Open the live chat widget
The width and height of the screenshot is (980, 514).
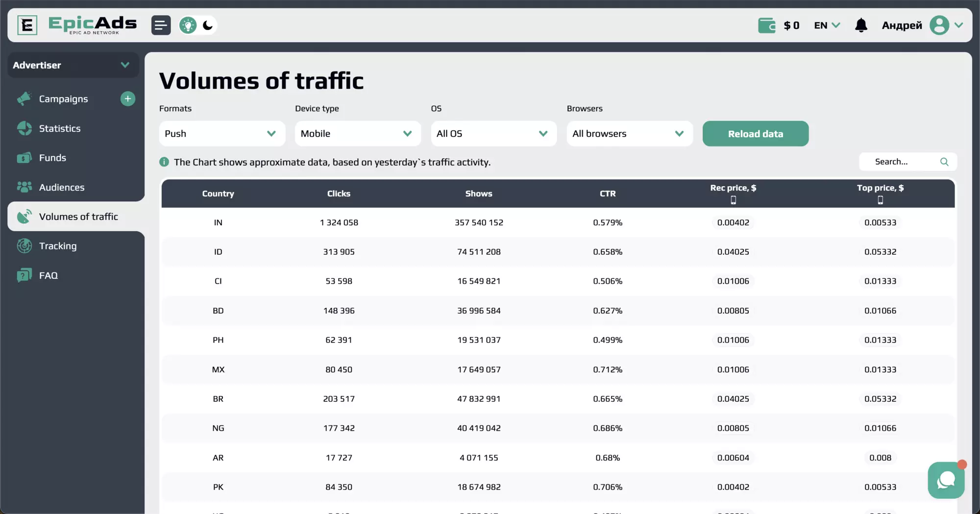click(946, 480)
